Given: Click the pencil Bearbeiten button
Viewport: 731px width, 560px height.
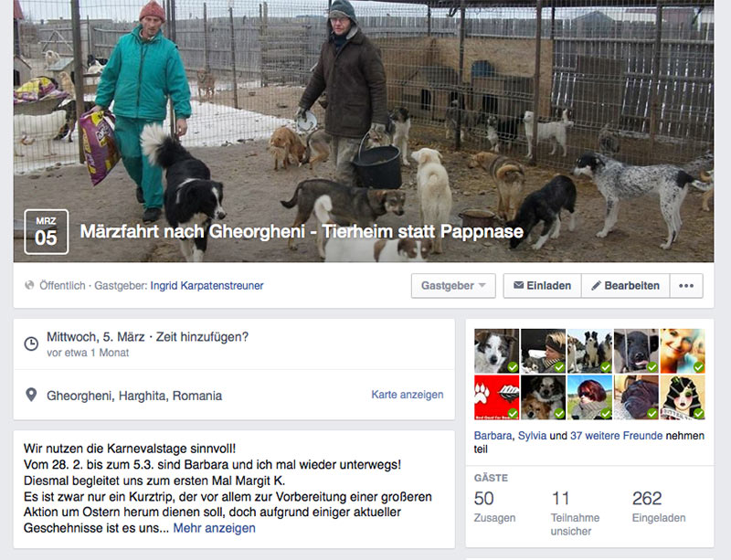Looking at the screenshot, I should click(x=626, y=286).
